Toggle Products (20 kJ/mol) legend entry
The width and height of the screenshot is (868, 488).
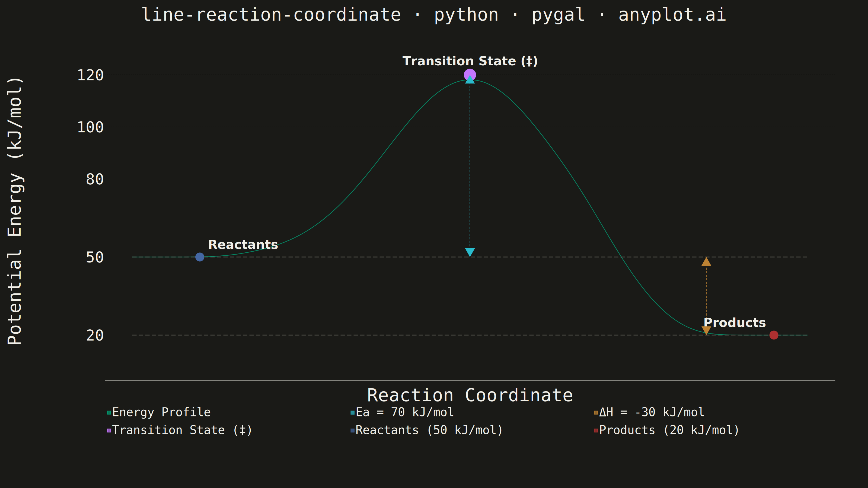(x=666, y=430)
